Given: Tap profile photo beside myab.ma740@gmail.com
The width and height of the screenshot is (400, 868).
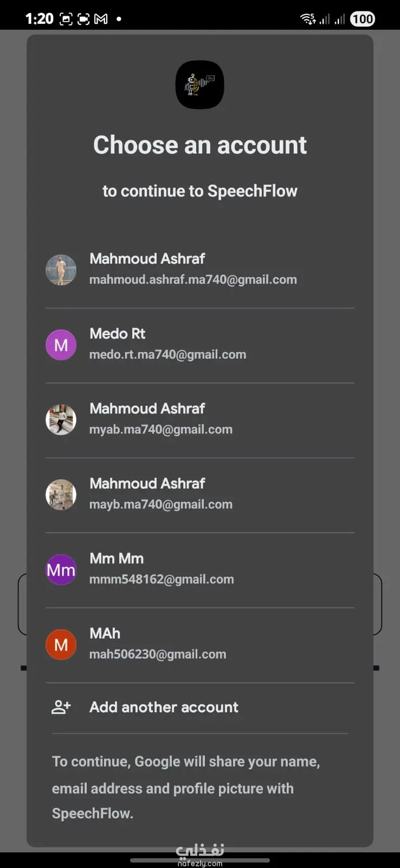Looking at the screenshot, I should pyautogui.click(x=61, y=420).
